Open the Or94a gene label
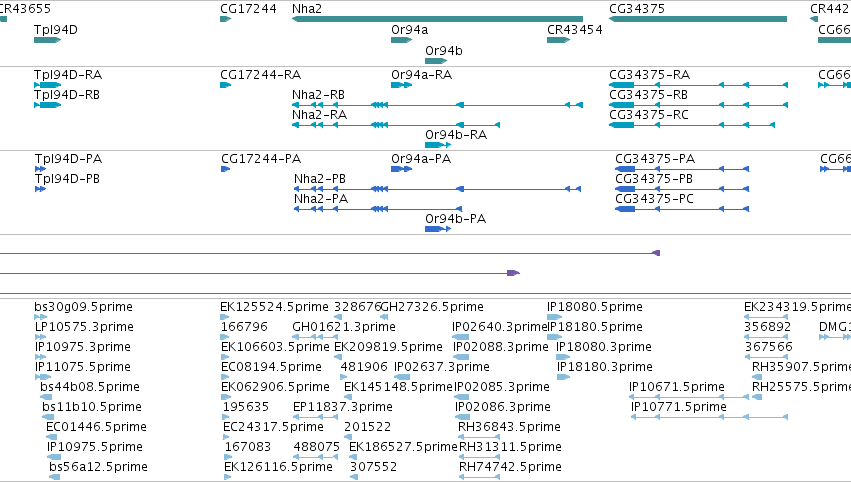851x482 pixels. (x=409, y=30)
